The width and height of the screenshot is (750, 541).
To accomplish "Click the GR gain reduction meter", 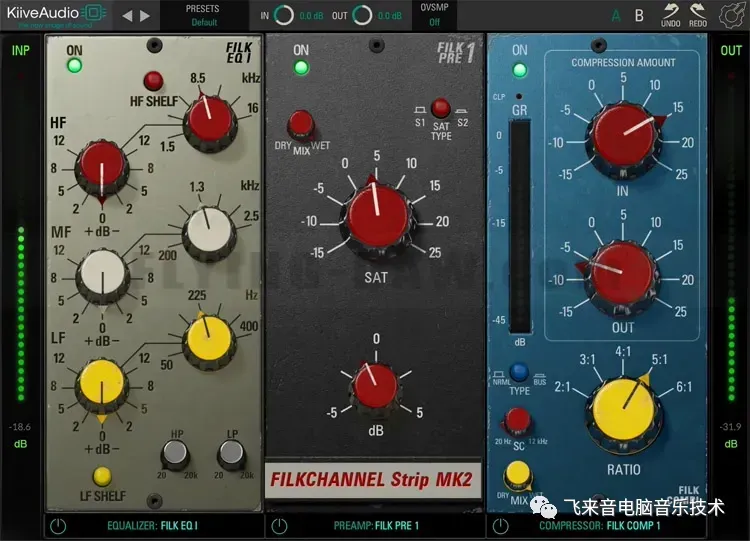I will click(x=519, y=227).
